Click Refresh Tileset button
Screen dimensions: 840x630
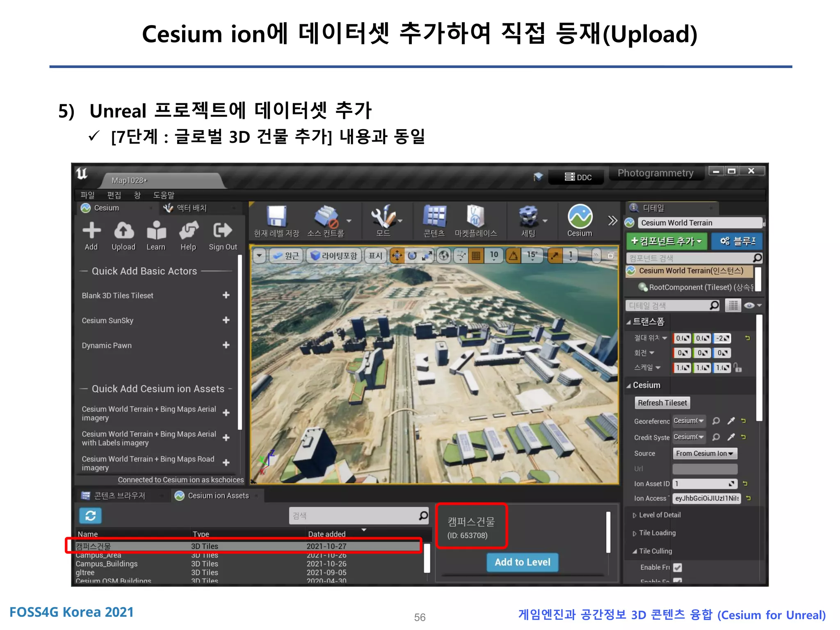click(662, 403)
